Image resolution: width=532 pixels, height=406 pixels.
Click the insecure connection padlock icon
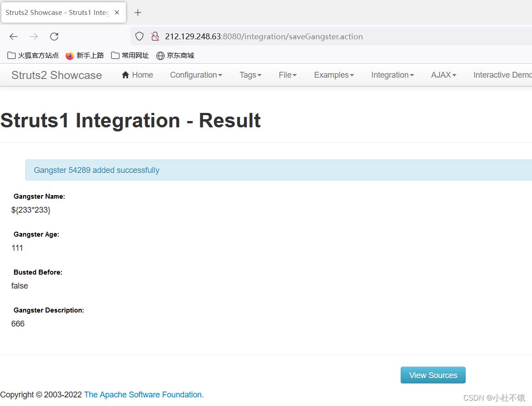coord(155,36)
